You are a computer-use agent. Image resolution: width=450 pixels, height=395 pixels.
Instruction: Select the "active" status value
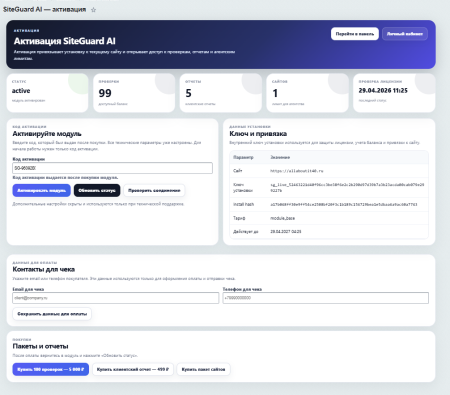(21, 91)
